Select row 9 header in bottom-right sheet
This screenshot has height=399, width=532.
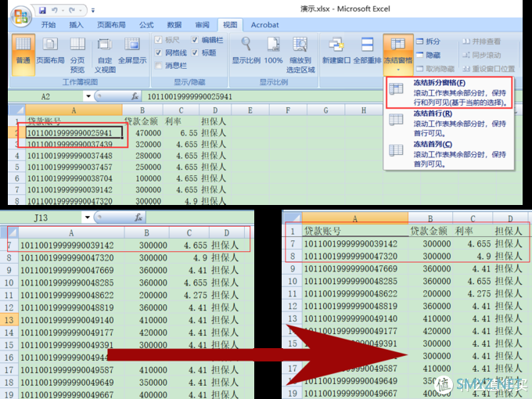293,268
